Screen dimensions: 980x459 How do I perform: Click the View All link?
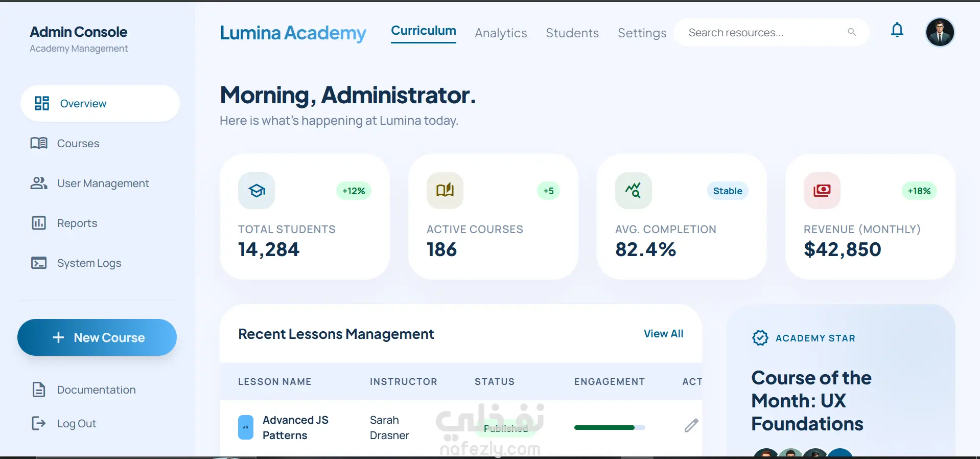[663, 334]
